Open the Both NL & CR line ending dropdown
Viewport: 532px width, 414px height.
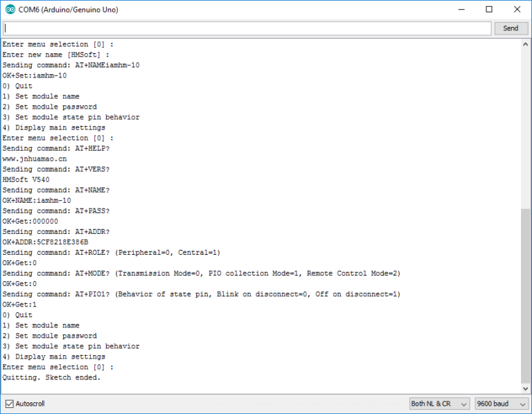click(x=439, y=404)
